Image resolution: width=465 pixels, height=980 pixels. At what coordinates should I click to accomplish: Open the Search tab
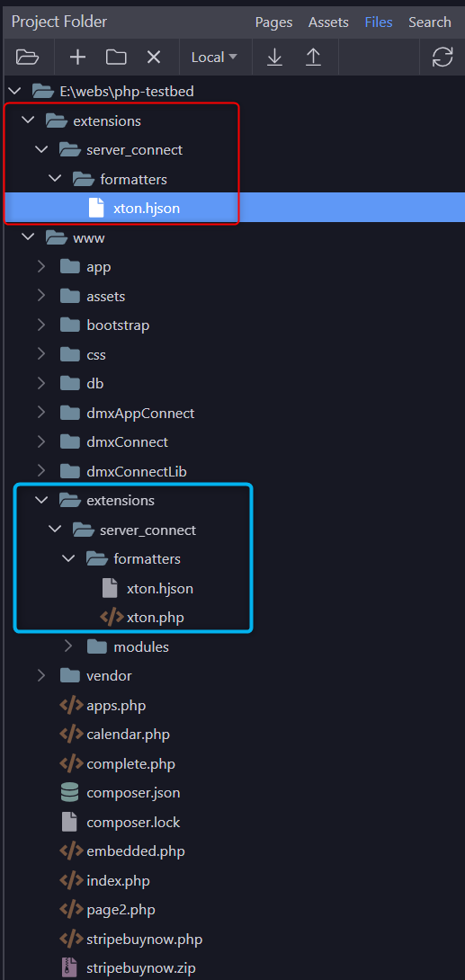pyautogui.click(x=429, y=22)
